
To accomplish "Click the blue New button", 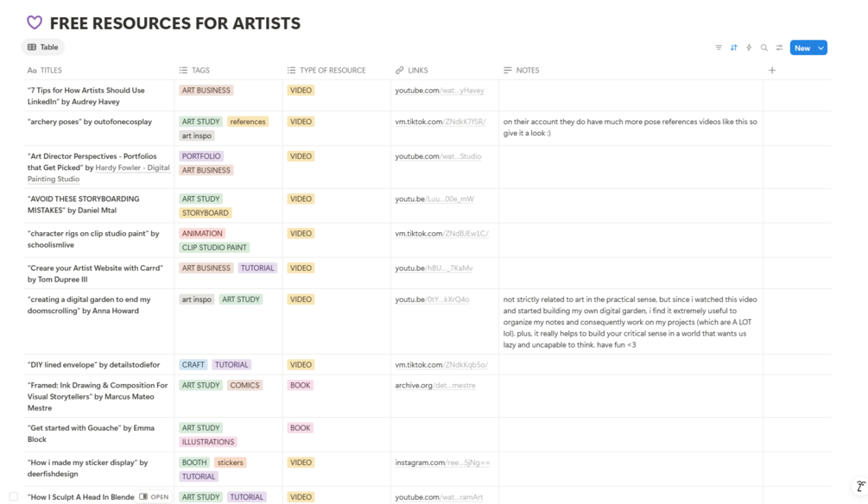I will click(801, 48).
